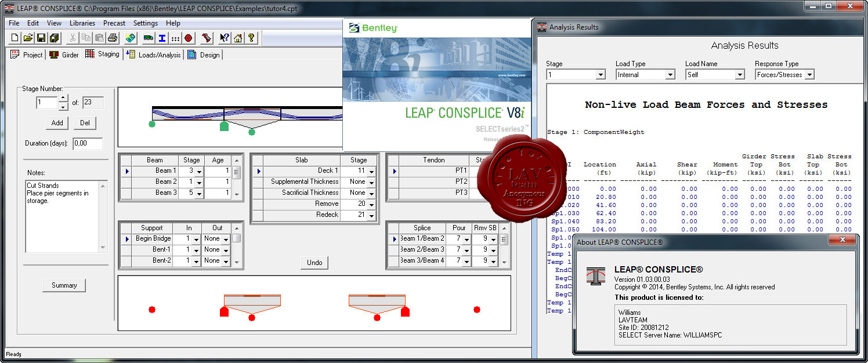Select the PT2 tendon row cell

point(433,182)
